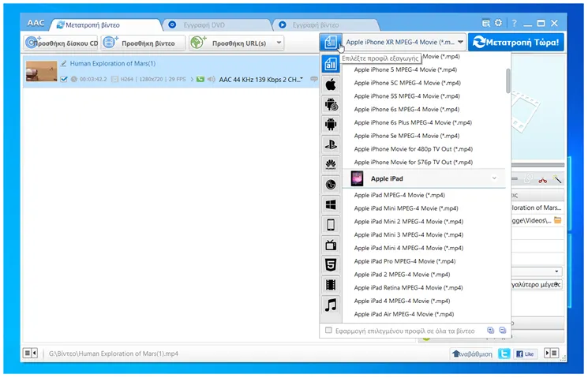The height and width of the screenshot is (378, 588).
Task: Click the left panel toggle icon at bottom-left
Action: coord(30,354)
